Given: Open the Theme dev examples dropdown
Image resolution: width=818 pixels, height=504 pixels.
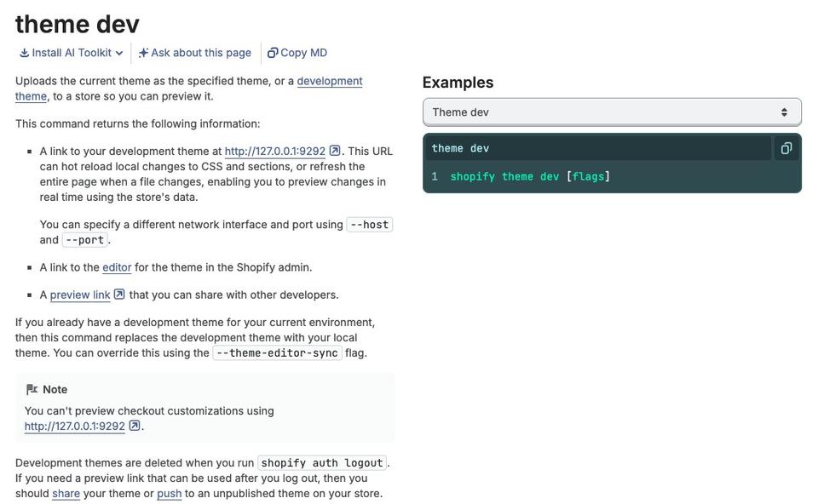Looking at the screenshot, I should click(612, 112).
